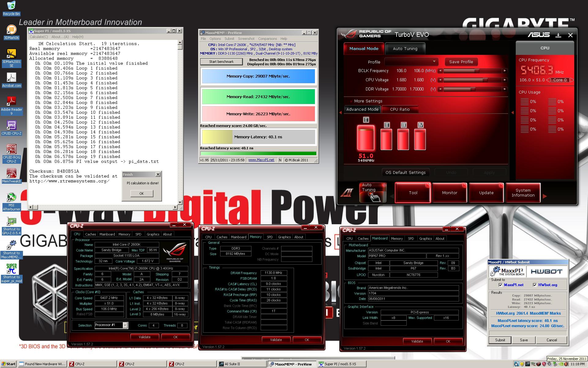Collapse the TurboV left panel arrow

coord(340,113)
